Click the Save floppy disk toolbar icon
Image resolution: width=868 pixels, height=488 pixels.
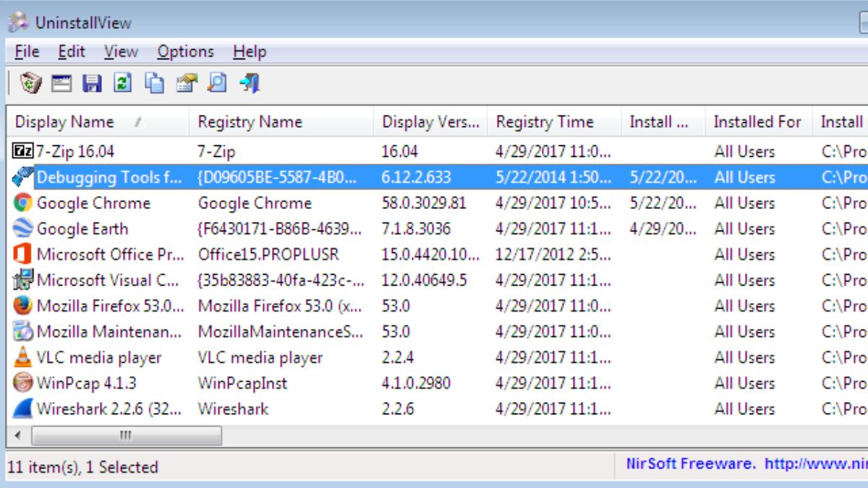(x=92, y=84)
